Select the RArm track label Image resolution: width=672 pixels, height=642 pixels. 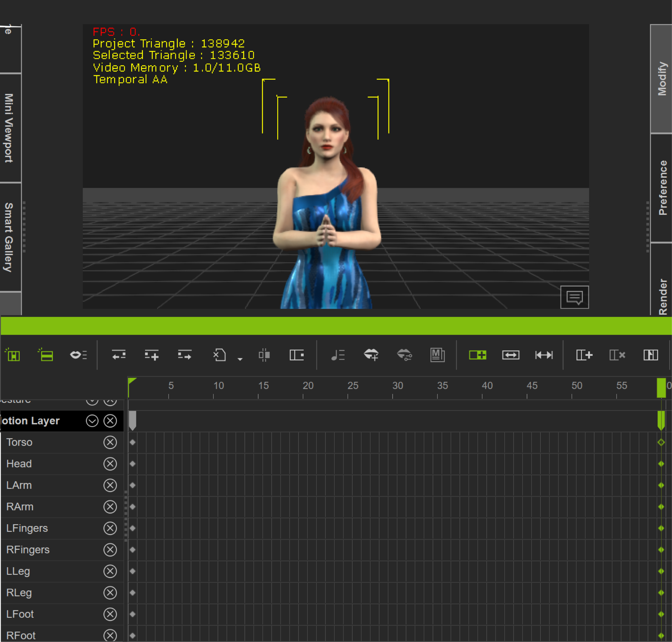[x=20, y=506]
